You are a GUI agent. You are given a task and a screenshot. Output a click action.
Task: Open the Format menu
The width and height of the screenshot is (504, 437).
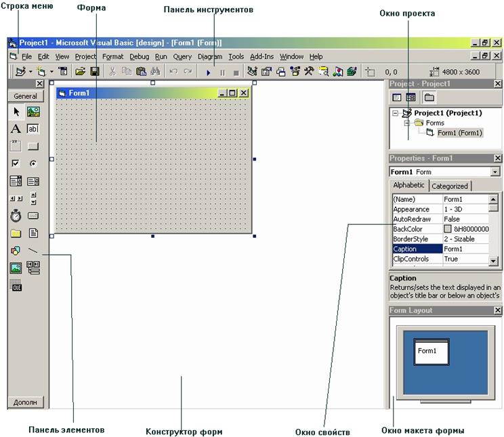(x=113, y=57)
